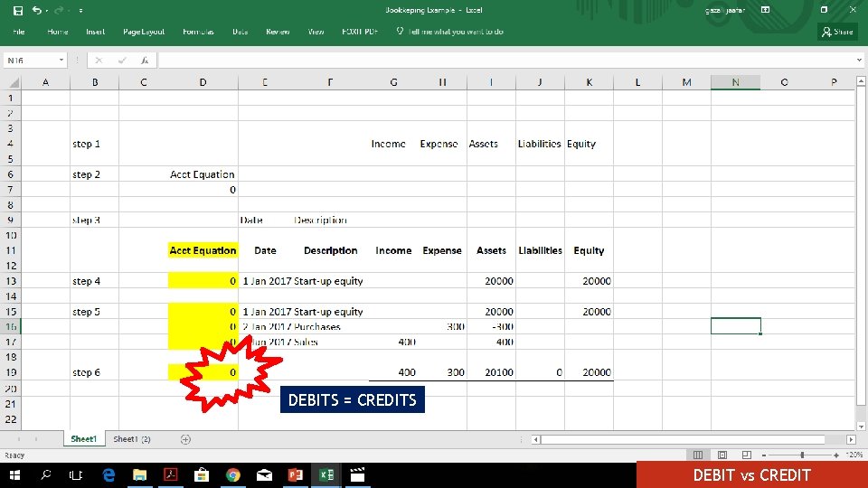
Task: Open the Page Layout tab
Action: 144,32
